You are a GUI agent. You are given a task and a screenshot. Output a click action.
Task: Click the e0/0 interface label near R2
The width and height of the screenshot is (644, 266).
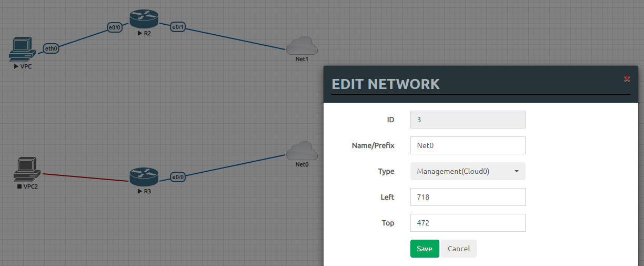point(115,27)
